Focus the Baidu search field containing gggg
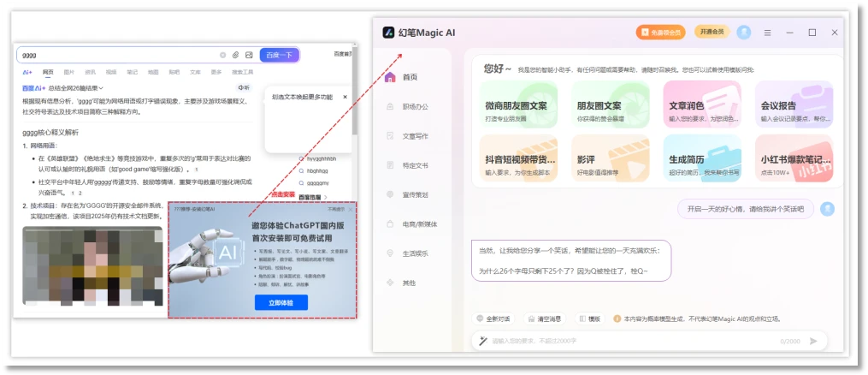868x375 pixels. 119,55
